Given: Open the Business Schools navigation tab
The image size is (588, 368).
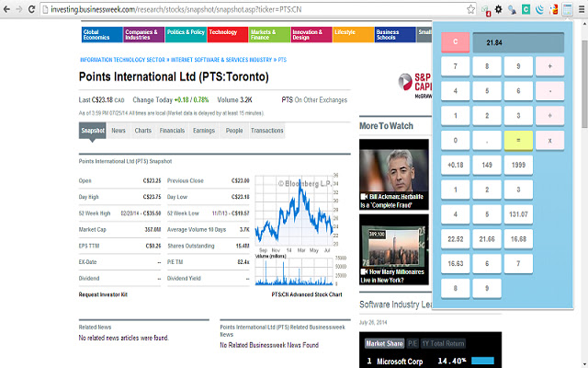Looking at the screenshot, I should coord(395,35).
